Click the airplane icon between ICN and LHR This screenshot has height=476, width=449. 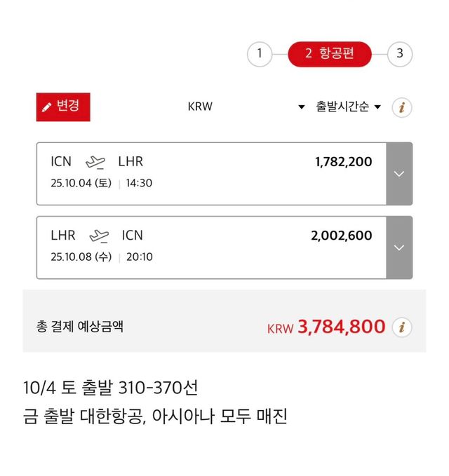click(x=95, y=162)
